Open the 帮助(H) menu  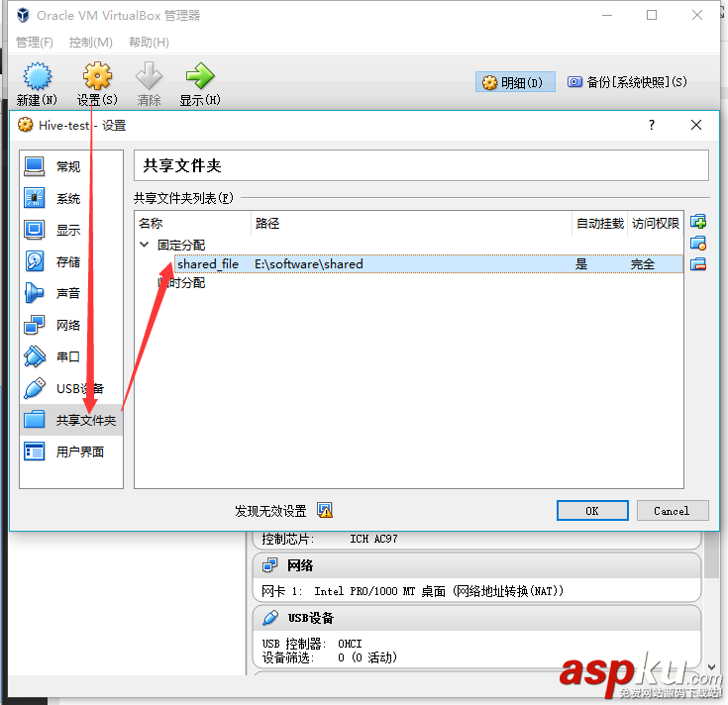pyautogui.click(x=149, y=43)
